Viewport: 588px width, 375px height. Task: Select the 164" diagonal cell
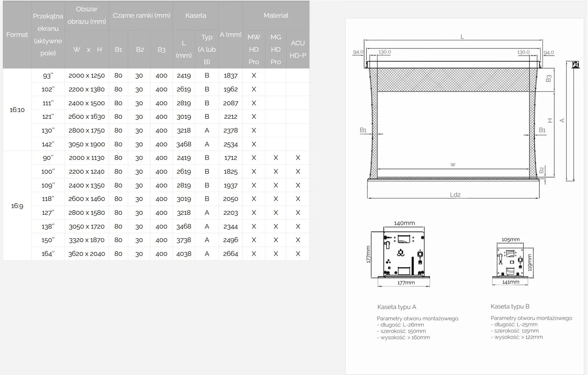point(48,254)
